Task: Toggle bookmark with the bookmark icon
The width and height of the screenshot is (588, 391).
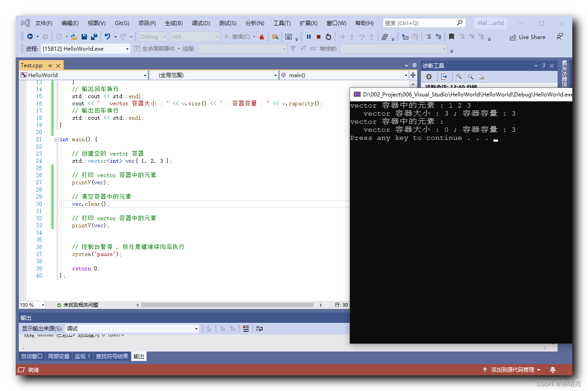Action: [451, 37]
